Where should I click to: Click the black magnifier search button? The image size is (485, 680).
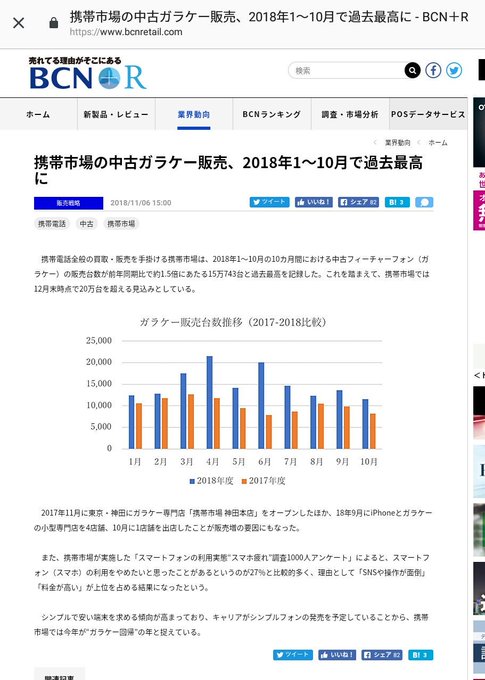click(413, 70)
